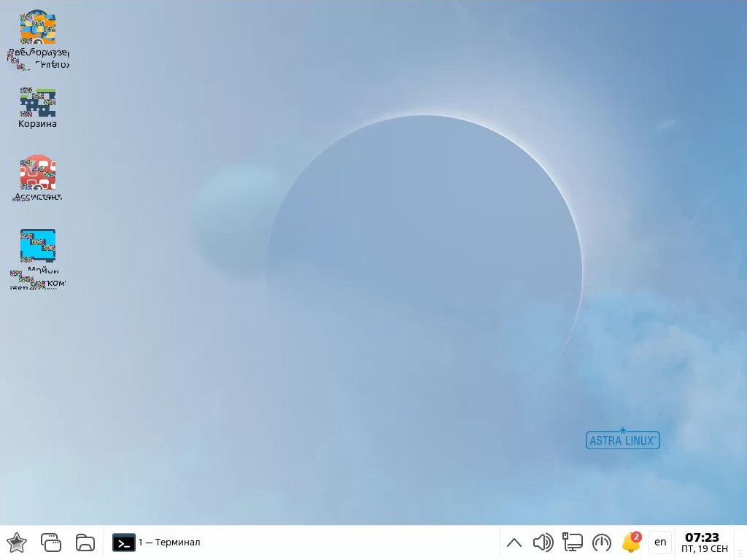Open notifications via the bell icon
747x560 pixels.
pyautogui.click(x=630, y=544)
